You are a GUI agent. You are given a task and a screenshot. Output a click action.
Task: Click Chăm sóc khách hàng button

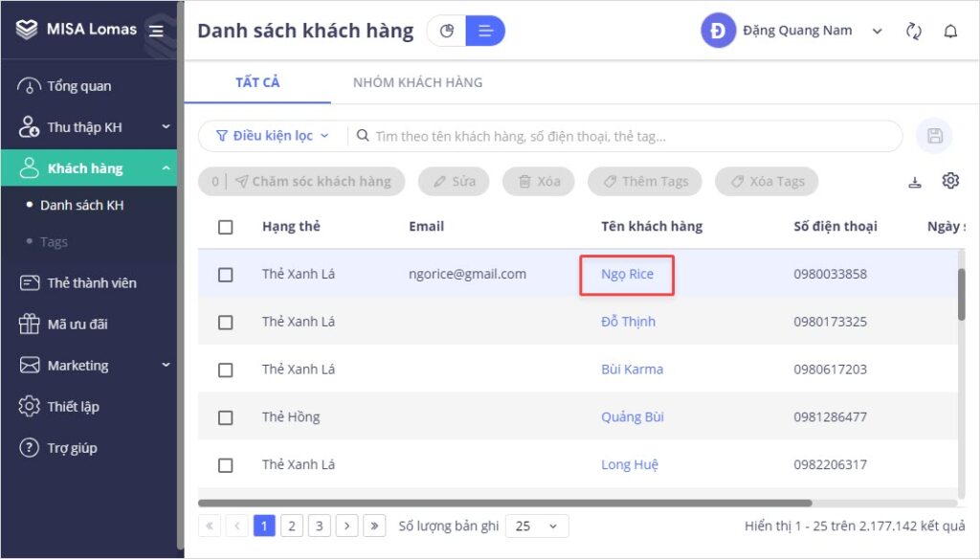[x=301, y=181]
